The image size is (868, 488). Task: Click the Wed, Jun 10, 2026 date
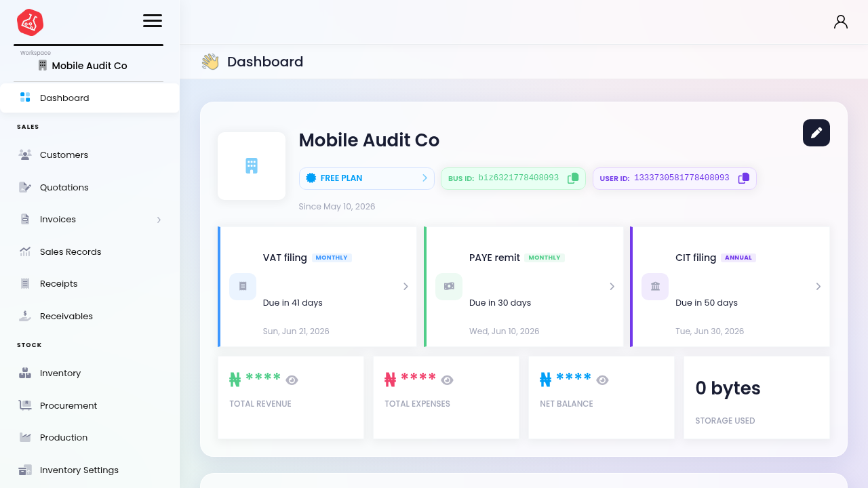click(x=505, y=331)
